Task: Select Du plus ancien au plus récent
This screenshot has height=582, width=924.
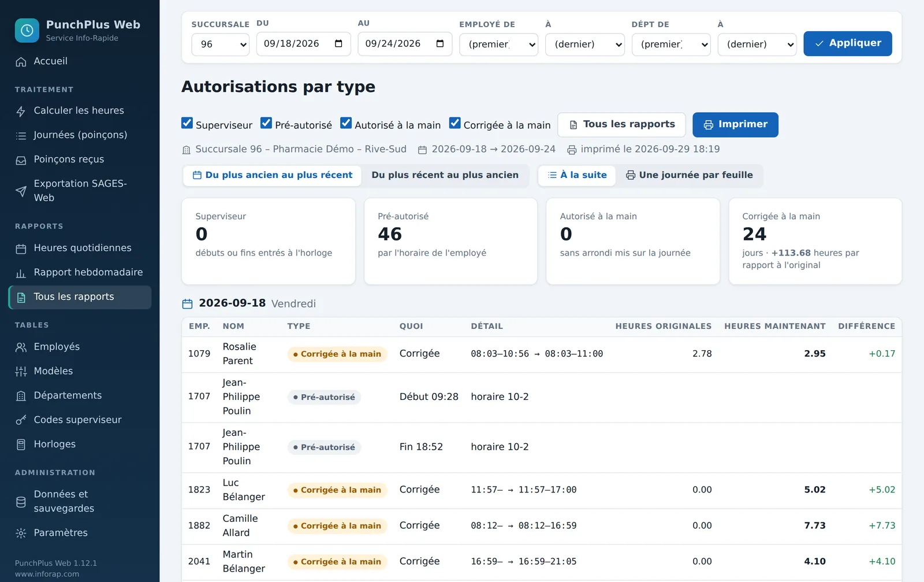Action: (x=273, y=176)
